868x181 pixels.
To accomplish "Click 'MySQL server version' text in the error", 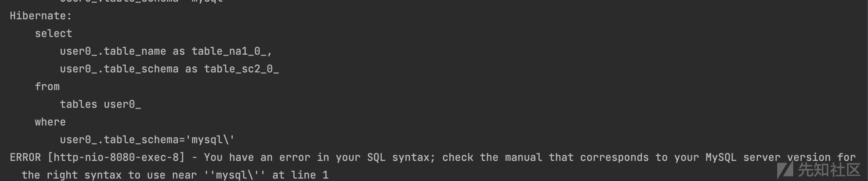I will pyautogui.click(x=768, y=158).
